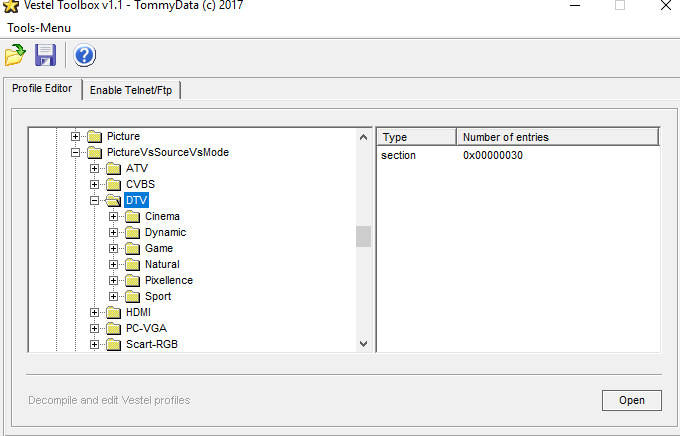Open the Tools-Menu
The height and width of the screenshot is (436, 680).
(39, 28)
